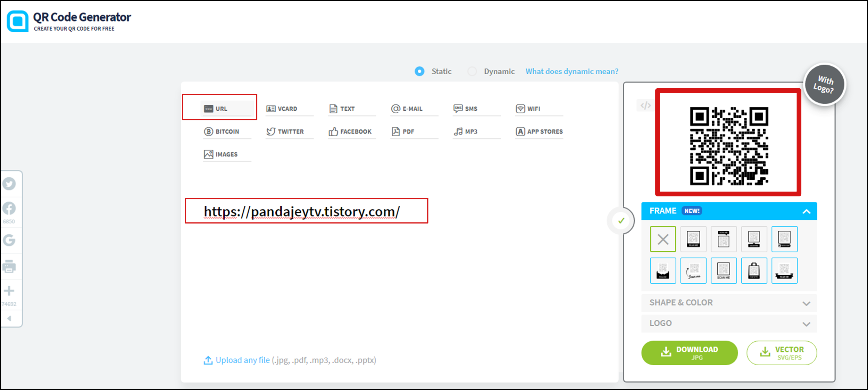Click the print sidebar icon
This screenshot has height=390, width=868.
9,266
